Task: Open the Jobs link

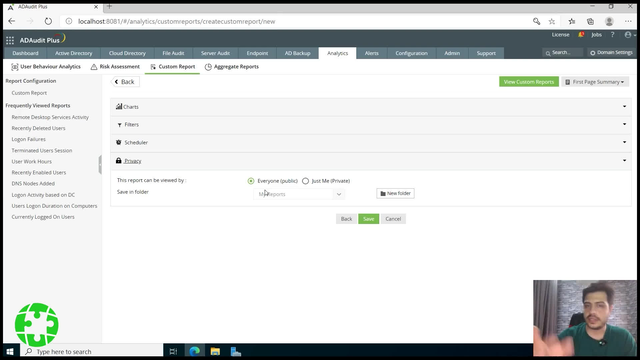Action: coord(596,35)
